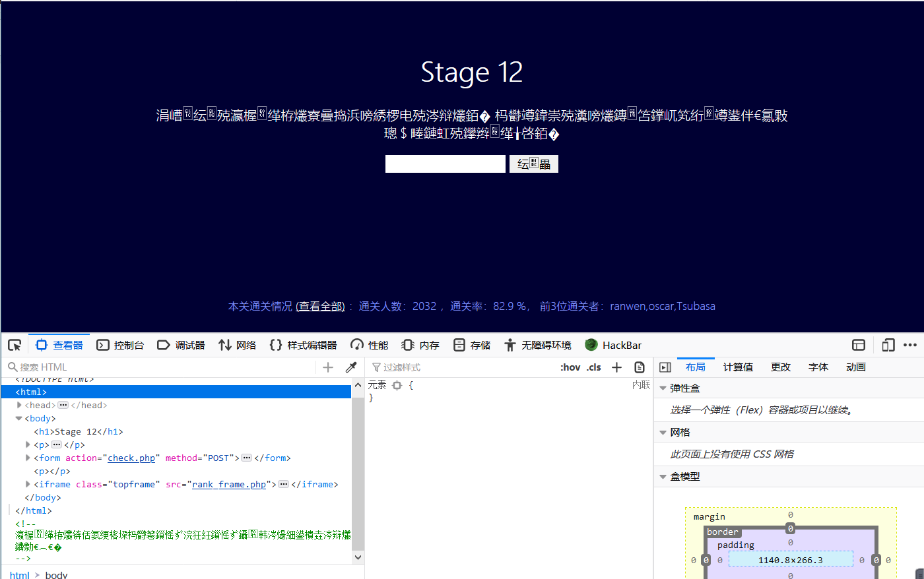
Task: Open responsive design mode
Action: click(887, 344)
